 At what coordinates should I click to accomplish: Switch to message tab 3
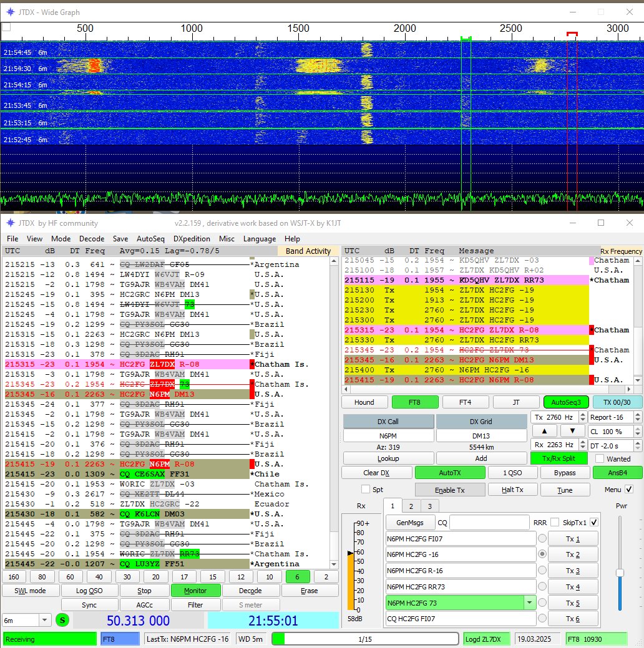pos(430,506)
